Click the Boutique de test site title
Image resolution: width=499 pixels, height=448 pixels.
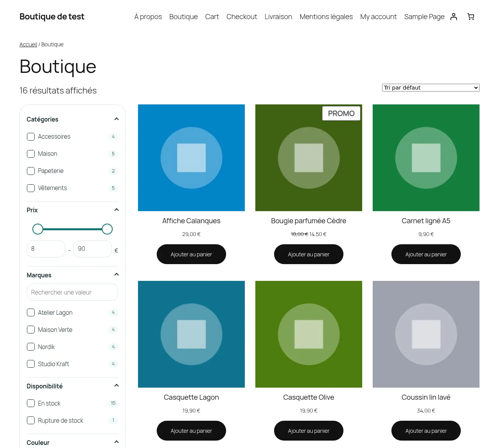pos(52,17)
